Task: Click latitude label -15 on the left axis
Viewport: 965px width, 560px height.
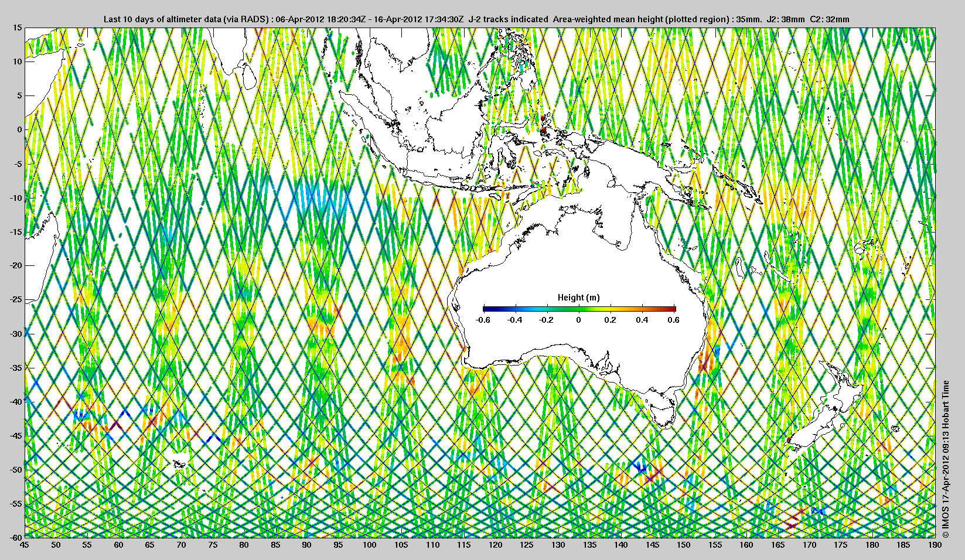Action: point(16,231)
